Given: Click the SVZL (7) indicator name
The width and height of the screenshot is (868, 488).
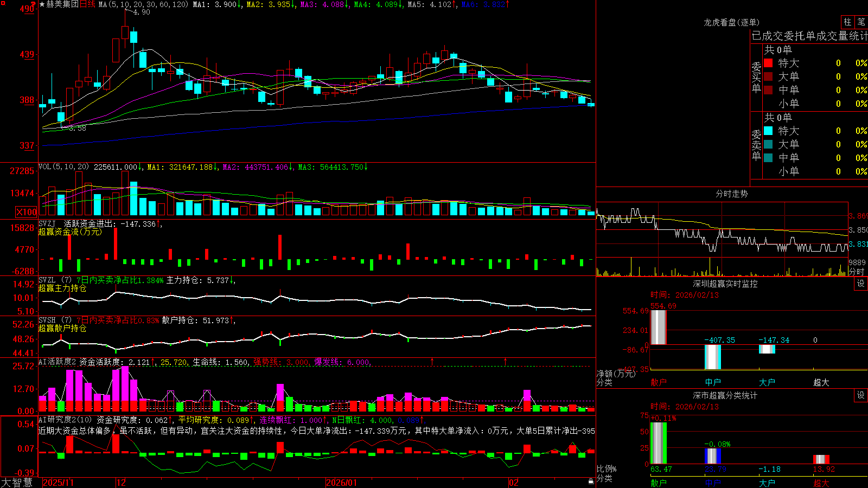Looking at the screenshot, I should (x=55, y=280).
